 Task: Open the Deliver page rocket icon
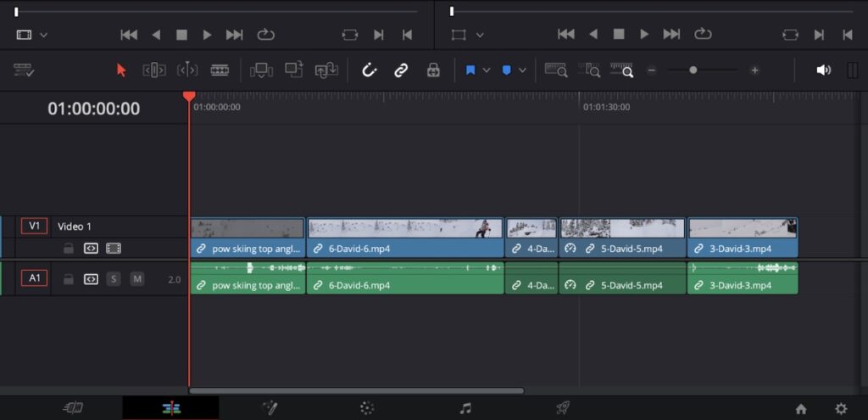click(x=562, y=408)
